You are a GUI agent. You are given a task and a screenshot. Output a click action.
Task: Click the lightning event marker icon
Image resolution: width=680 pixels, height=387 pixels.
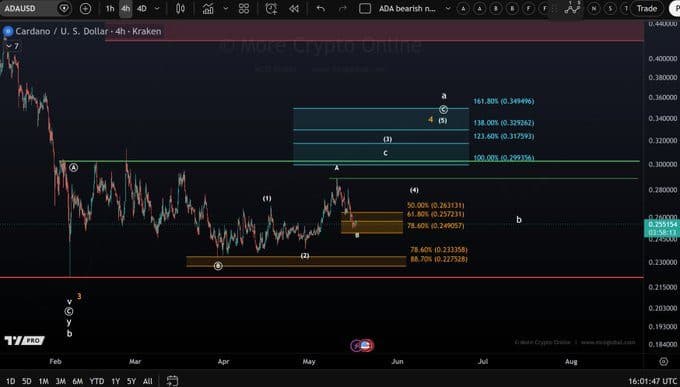click(x=356, y=346)
